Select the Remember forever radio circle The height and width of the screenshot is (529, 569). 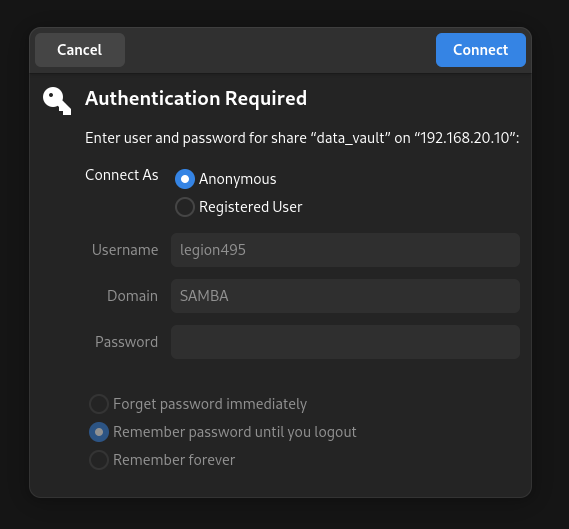pos(99,460)
